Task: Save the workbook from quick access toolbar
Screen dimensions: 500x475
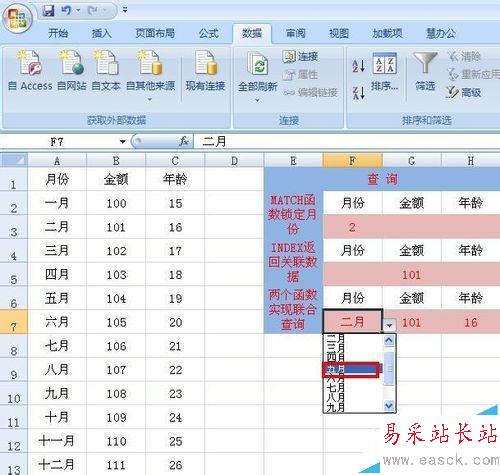Action: (x=49, y=10)
